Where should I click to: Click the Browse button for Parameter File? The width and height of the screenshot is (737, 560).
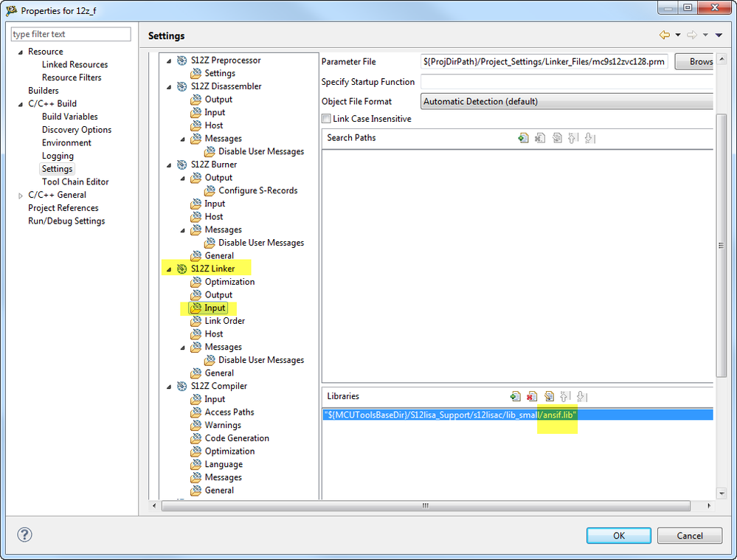(694, 61)
